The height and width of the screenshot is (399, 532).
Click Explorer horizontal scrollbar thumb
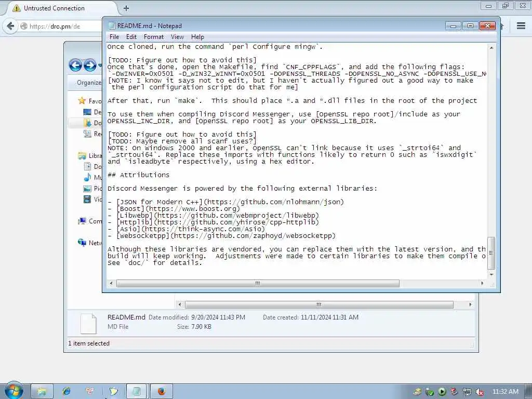pyautogui.click(x=320, y=304)
